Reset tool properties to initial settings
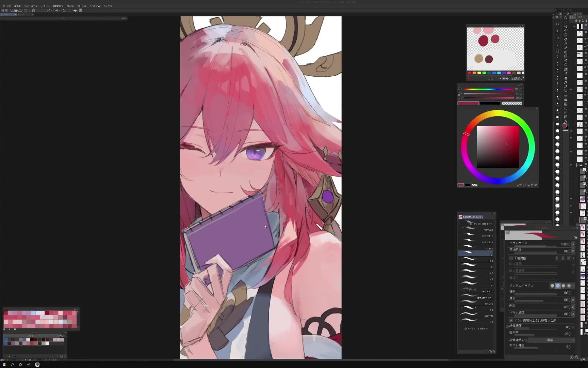 tap(572, 357)
